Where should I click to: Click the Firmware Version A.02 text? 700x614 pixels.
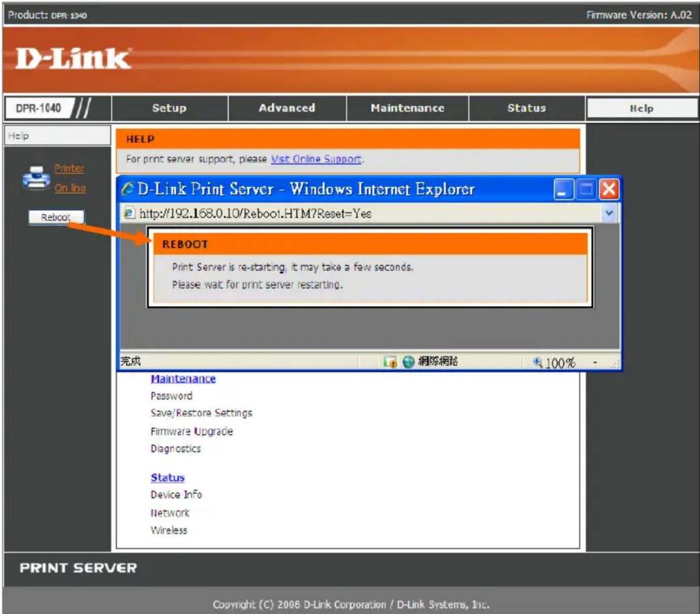coord(639,15)
